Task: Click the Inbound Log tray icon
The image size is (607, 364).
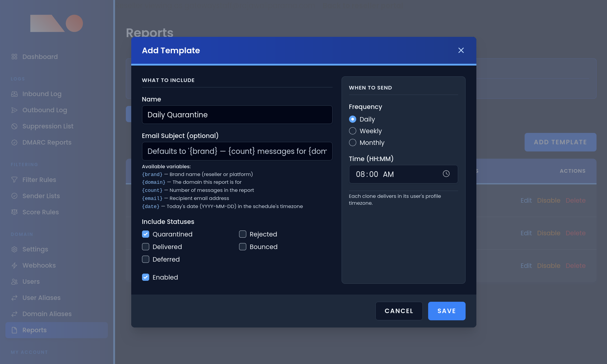Action: click(14, 94)
